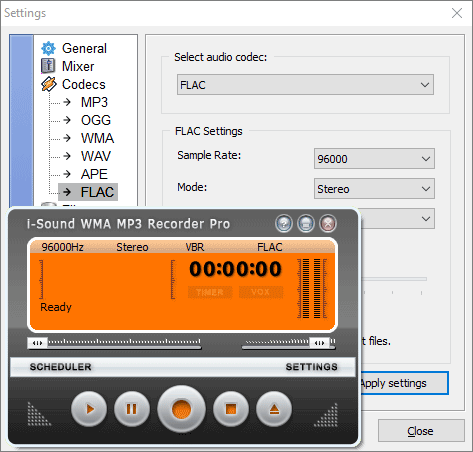Click the recorder's bottom-right dotted corner grip
Image resolution: width=473 pixels, height=452 pixels.
[326, 414]
